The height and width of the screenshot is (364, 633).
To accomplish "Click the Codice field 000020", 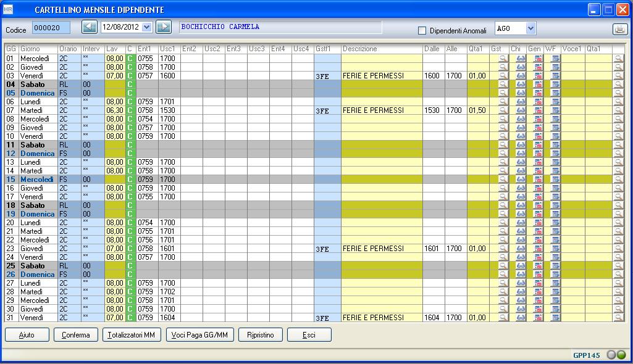I will coord(51,28).
